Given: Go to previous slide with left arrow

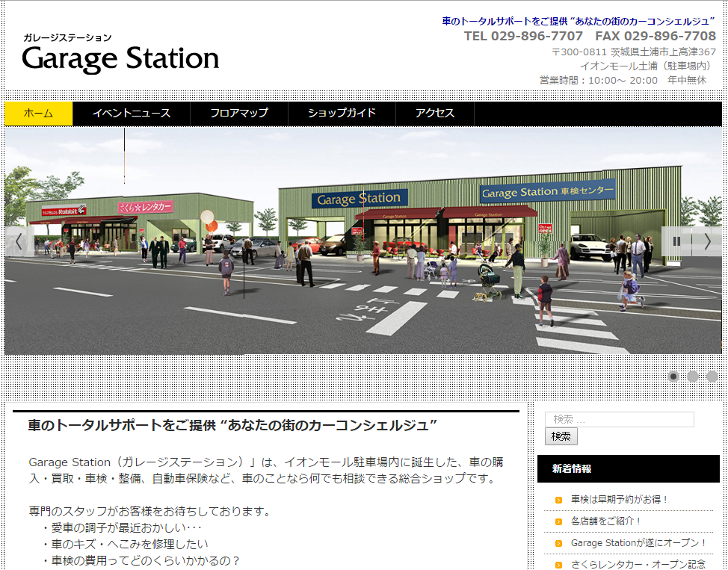Looking at the screenshot, I should pos(19,241).
